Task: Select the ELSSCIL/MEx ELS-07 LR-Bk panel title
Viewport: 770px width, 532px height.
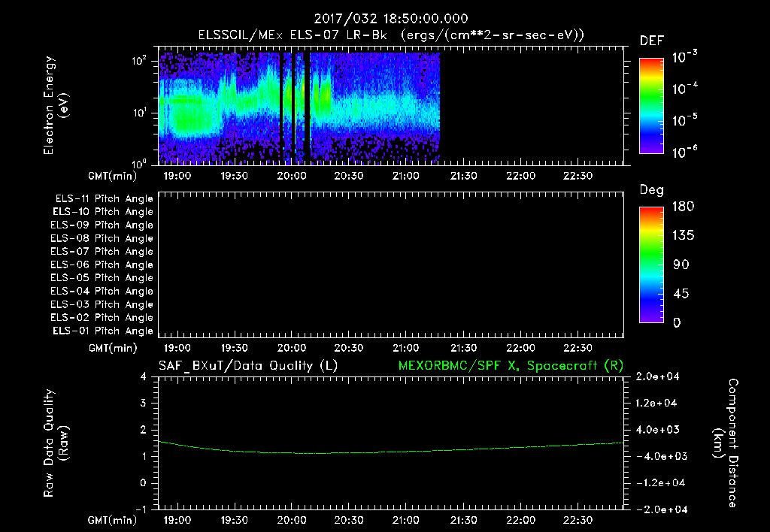Action: click(391, 35)
